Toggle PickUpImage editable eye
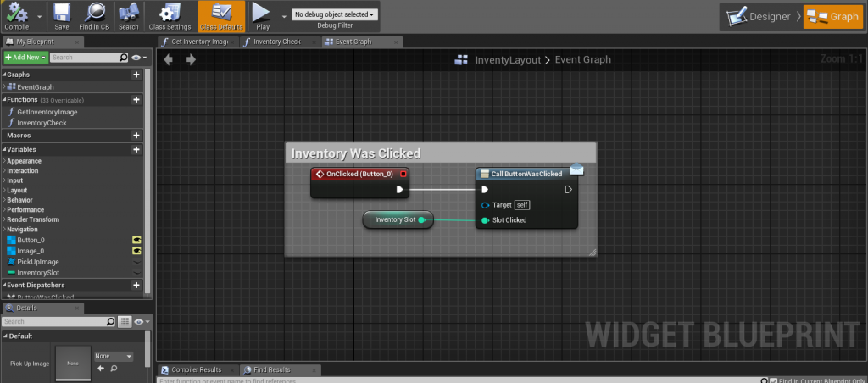This screenshot has height=383, width=868. click(136, 262)
